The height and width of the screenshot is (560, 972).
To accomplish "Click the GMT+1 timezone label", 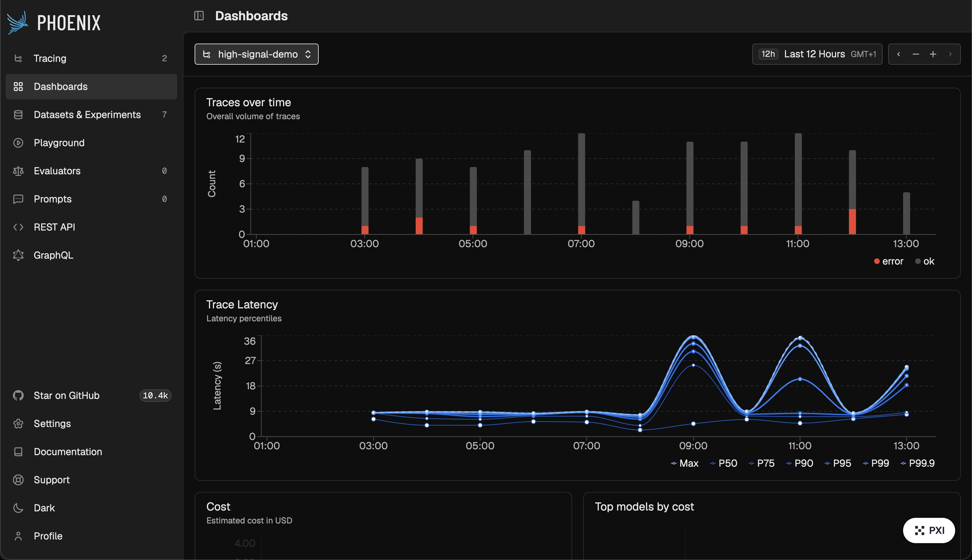I will 863,54.
